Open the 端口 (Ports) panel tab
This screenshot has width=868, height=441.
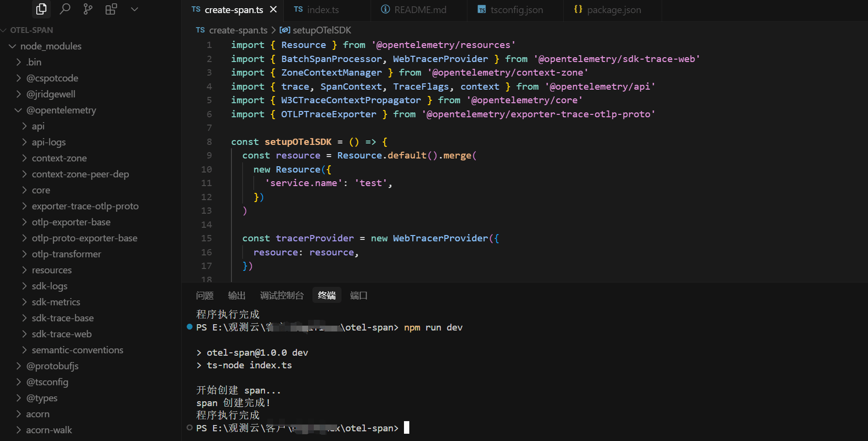(359, 295)
